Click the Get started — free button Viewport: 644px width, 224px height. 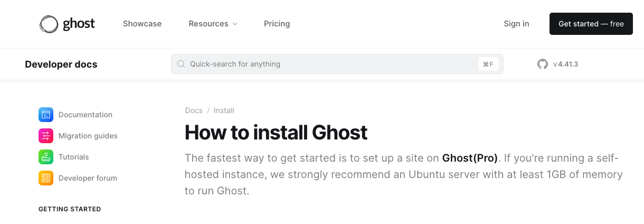pyautogui.click(x=591, y=24)
